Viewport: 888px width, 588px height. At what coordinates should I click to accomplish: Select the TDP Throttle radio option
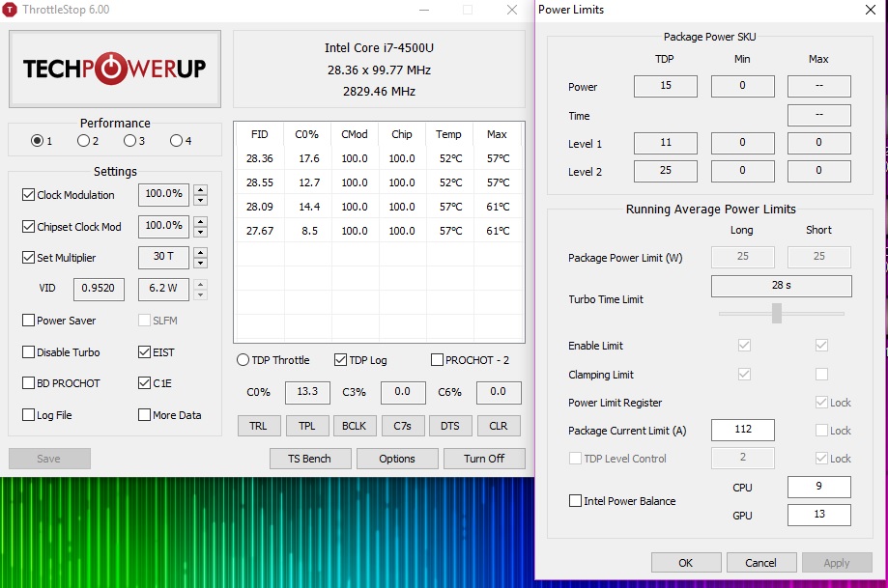pos(243,360)
